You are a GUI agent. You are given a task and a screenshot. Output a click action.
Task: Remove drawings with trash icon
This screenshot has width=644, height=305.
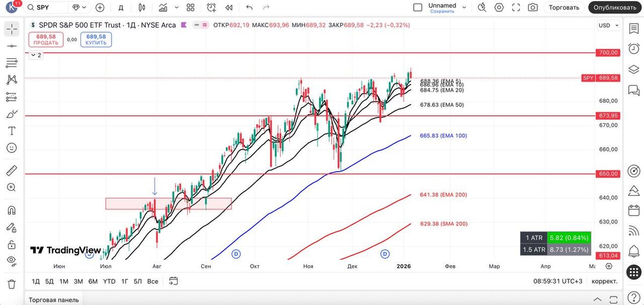point(11,284)
